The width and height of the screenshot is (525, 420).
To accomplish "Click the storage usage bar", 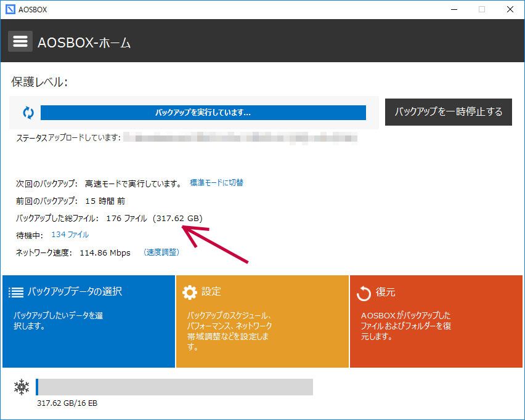I will pos(174,387).
